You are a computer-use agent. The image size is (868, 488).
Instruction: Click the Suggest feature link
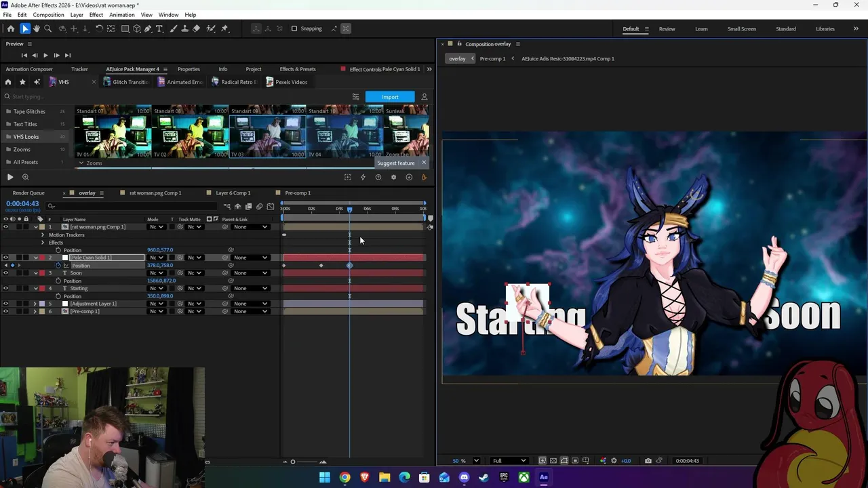[x=395, y=163]
